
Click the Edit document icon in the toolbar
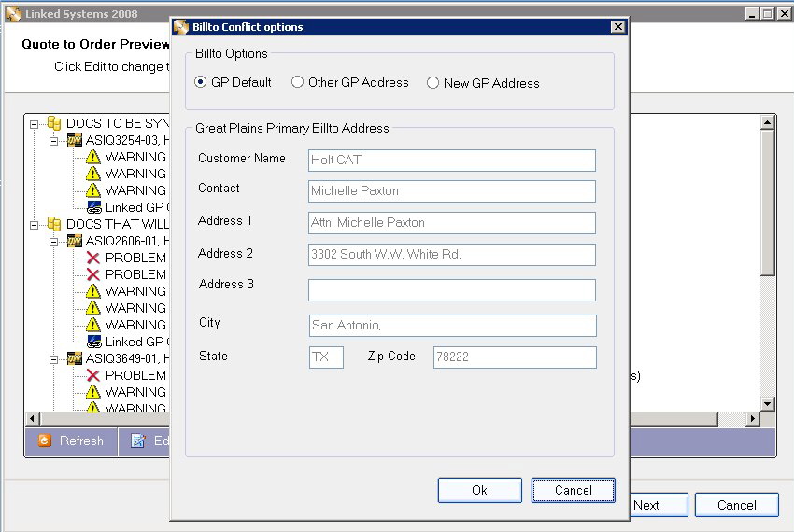click(x=138, y=441)
